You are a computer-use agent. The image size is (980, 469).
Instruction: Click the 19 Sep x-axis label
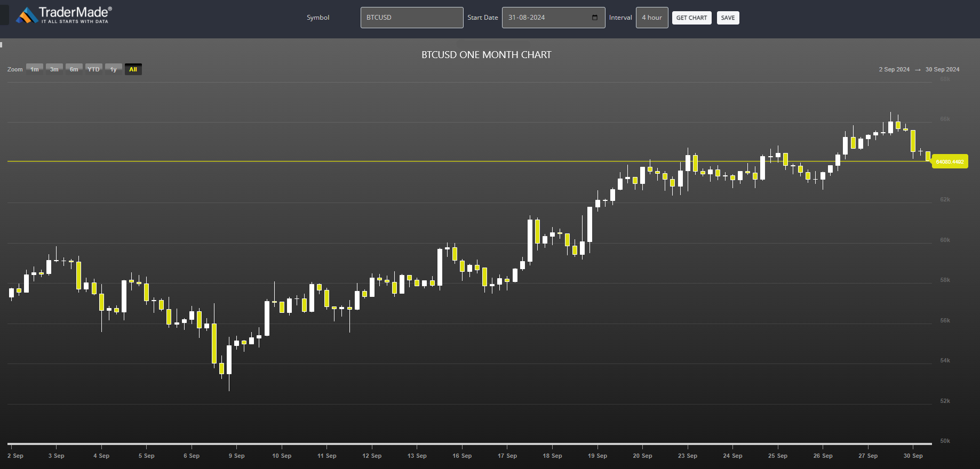[597, 456]
